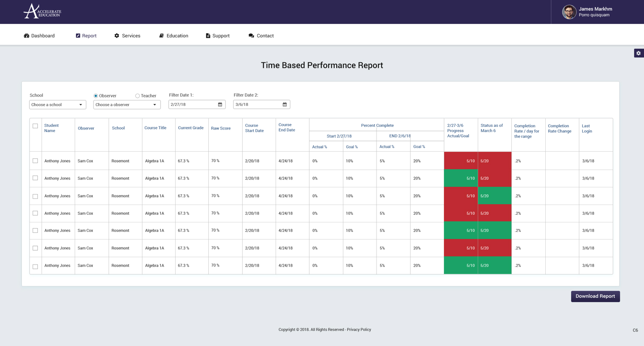Screen dimensions: 644x346
Task: Select the Observer radio button
Action: point(96,96)
